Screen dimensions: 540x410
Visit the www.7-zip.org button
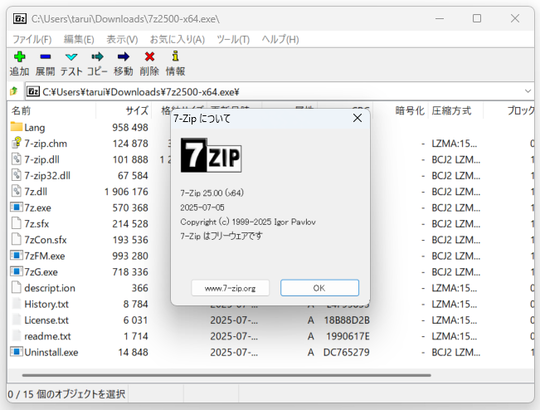(x=230, y=288)
